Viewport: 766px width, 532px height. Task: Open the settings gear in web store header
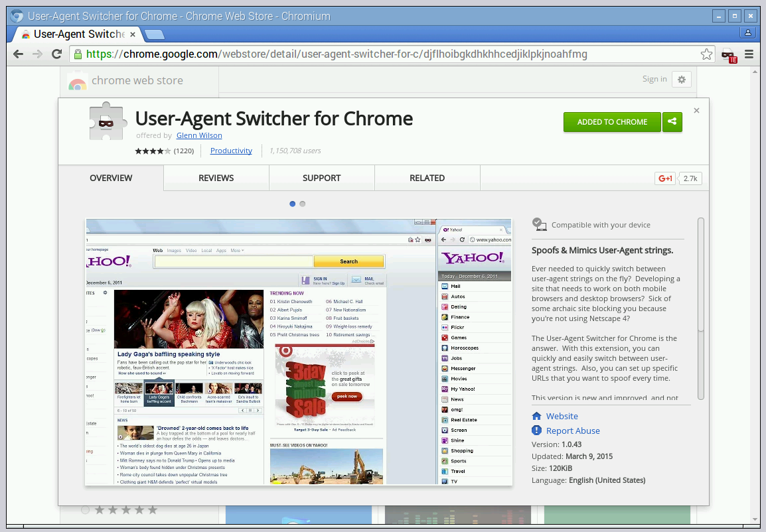[682, 79]
